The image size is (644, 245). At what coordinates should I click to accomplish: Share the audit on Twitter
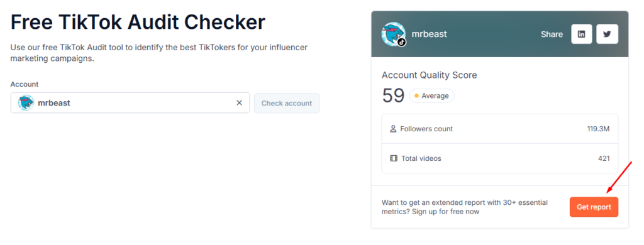pos(607,34)
